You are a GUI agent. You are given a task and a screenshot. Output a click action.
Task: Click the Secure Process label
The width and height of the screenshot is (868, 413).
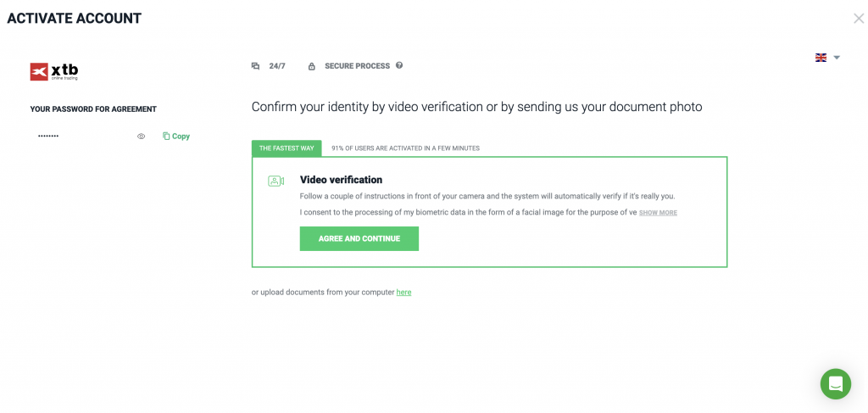[x=357, y=66]
